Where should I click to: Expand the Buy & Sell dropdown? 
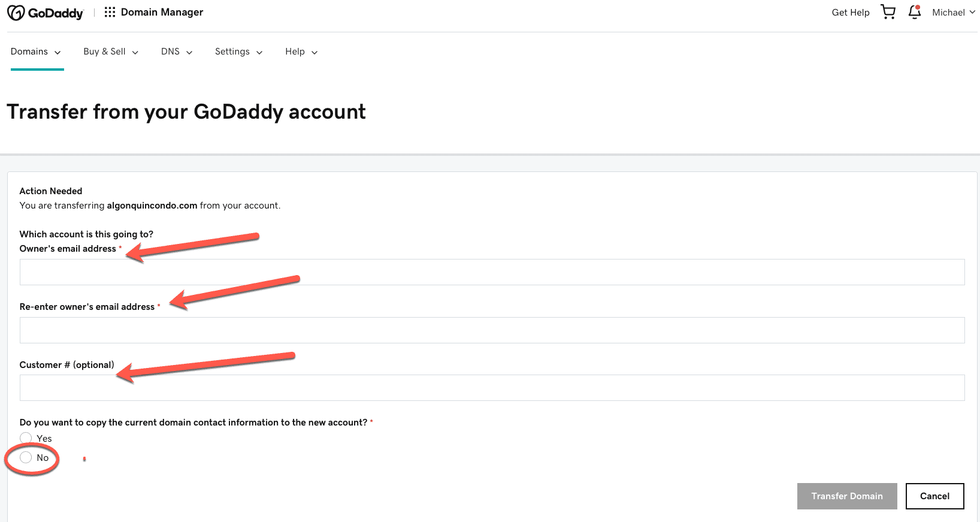pos(111,52)
